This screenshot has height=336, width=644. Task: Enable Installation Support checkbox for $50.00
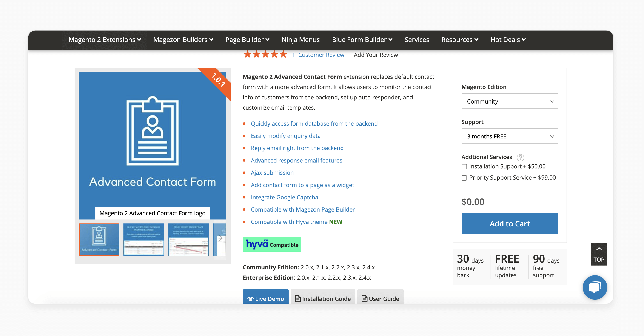[464, 167]
